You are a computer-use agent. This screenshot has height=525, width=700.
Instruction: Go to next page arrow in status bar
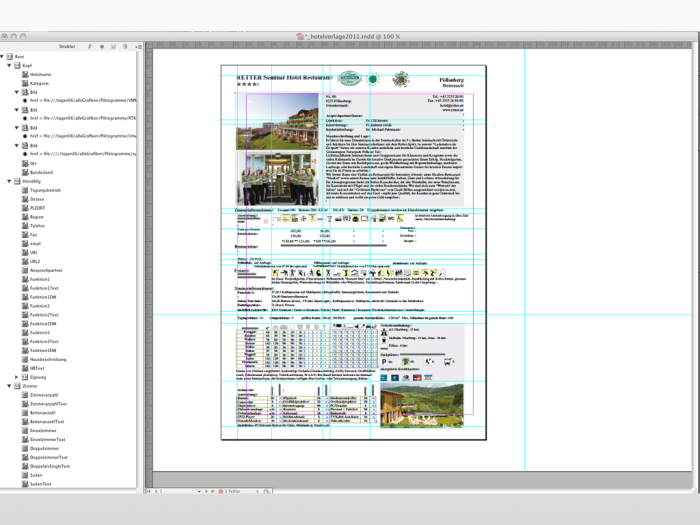click(x=206, y=491)
